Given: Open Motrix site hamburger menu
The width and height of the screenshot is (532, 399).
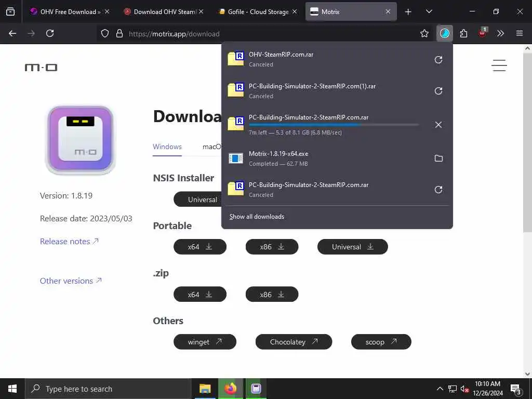Looking at the screenshot, I should [499, 65].
